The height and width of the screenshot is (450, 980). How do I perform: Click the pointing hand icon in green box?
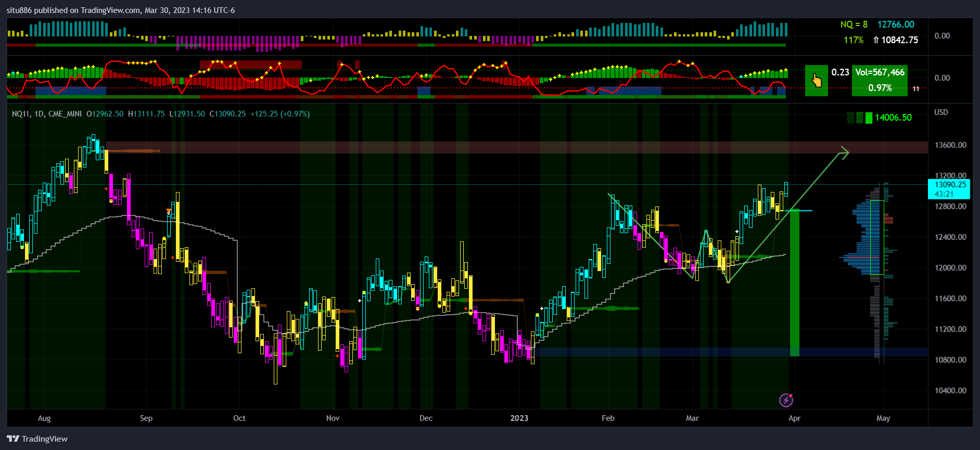tap(816, 80)
